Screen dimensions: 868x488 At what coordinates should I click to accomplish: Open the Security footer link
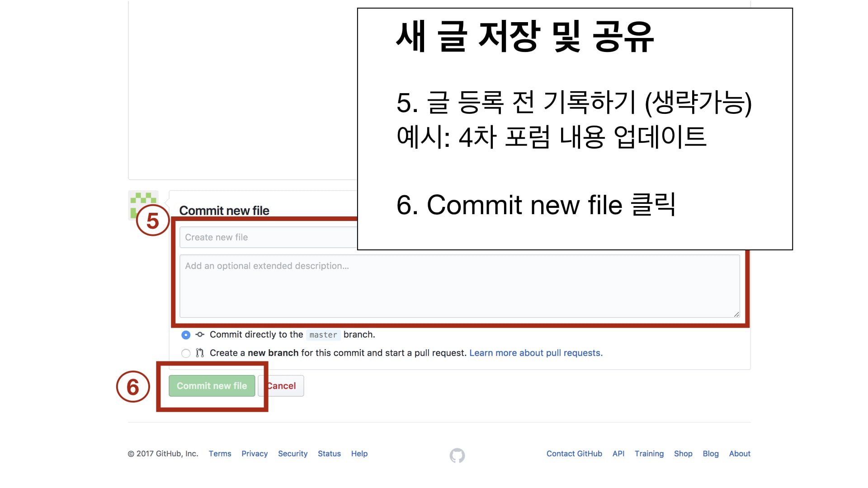(292, 454)
